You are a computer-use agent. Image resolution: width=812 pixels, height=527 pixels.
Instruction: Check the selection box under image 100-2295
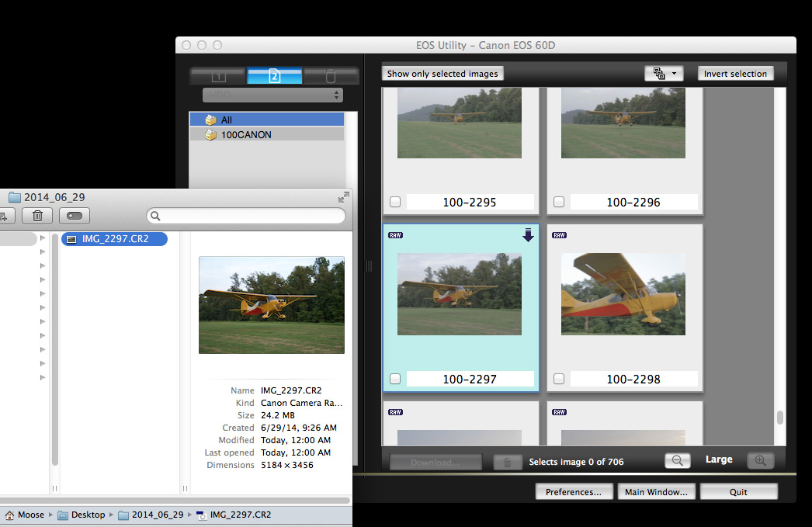coord(395,202)
